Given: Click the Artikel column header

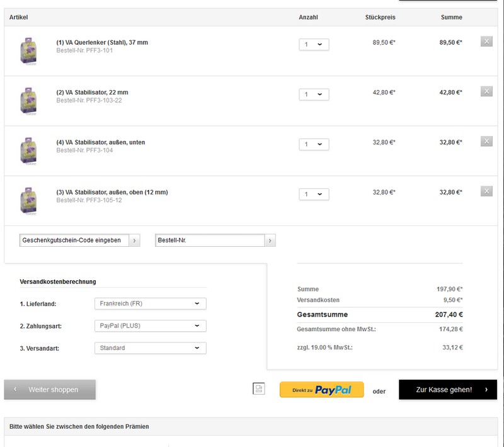Looking at the screenshot, I should tap(18, 18).
